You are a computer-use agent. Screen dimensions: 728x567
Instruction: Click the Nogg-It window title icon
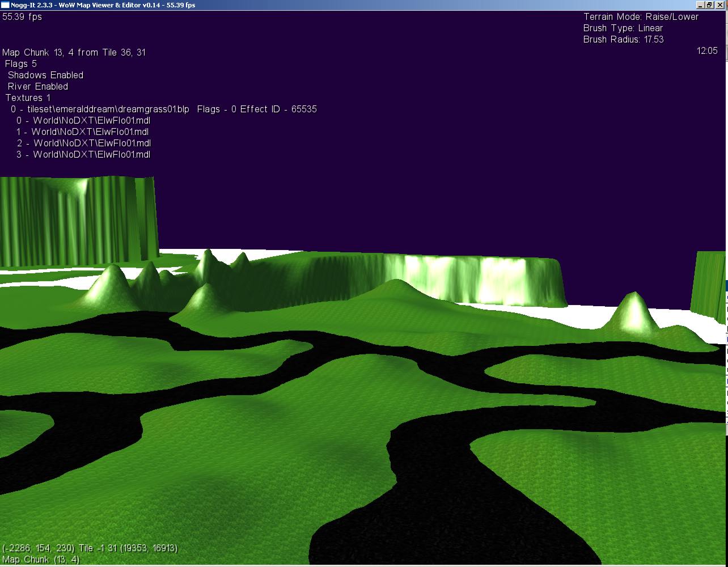coord(5,5)
